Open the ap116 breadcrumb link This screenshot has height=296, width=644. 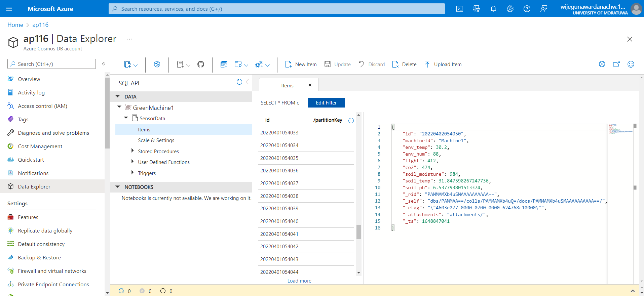coord(40,25)
